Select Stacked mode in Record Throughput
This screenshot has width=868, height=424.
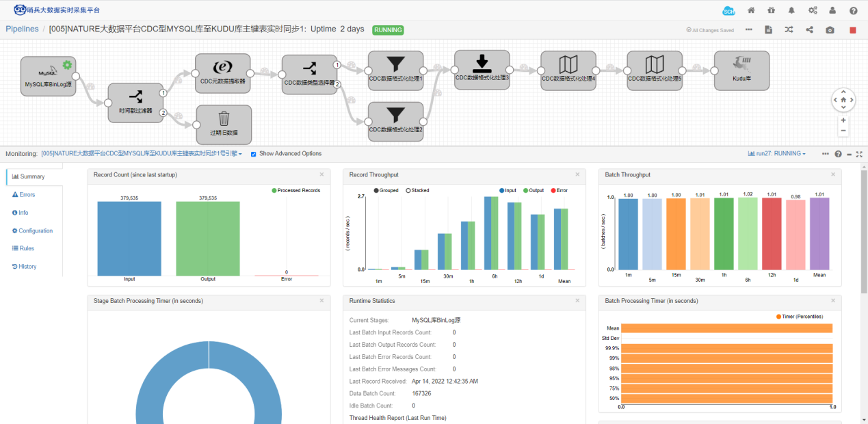click(417, 191)
